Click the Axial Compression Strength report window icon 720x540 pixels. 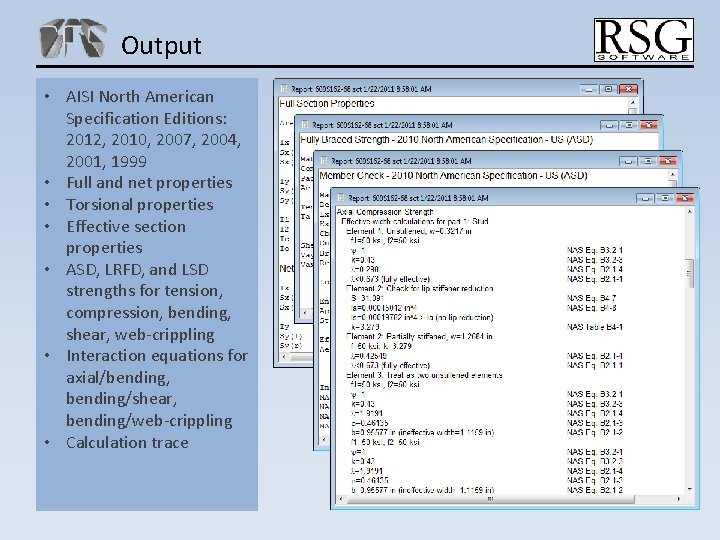pyautogui.click(x=341, y=198)
